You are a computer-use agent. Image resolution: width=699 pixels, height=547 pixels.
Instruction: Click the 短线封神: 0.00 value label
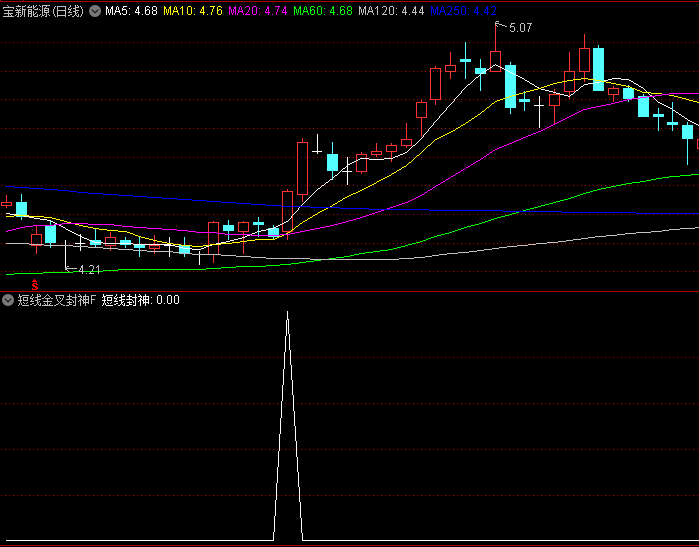point(140,300)
